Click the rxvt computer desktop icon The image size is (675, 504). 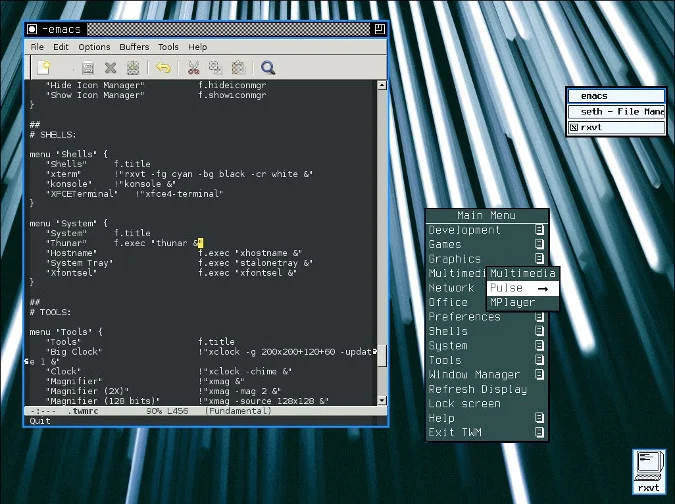pos(649,471)
